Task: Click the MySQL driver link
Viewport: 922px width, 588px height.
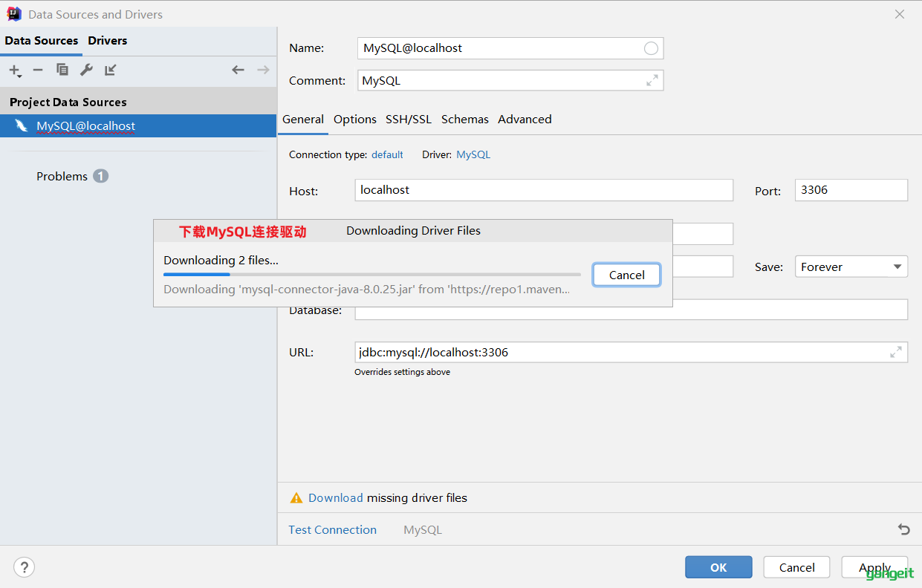Action: click(473, 154)
